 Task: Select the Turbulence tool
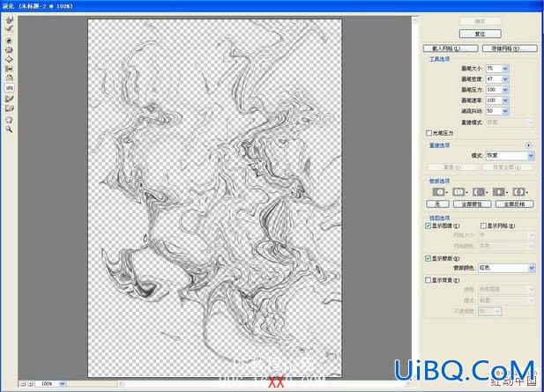[10, 88]
